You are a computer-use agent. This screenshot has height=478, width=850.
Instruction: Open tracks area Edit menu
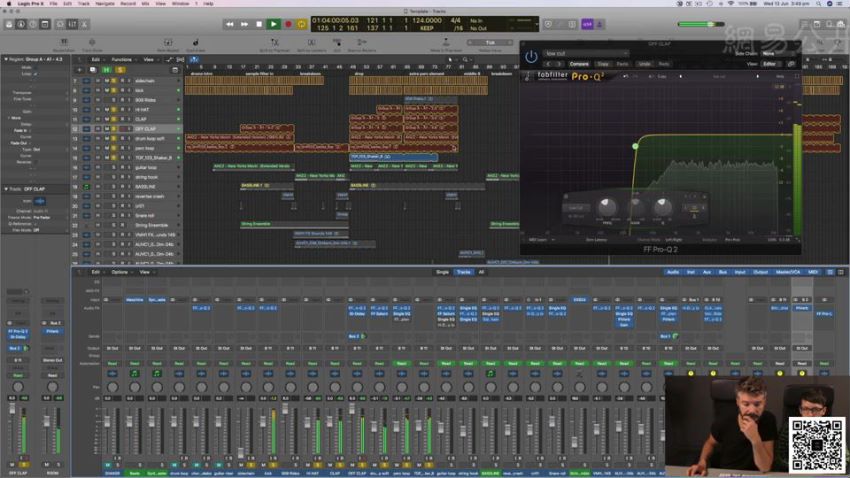[96, 60]
